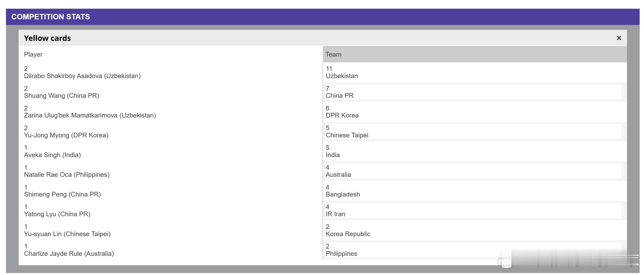Select Shimeng Peng (China PR) entry
This screenshot has height=275, width=644.
click(x=62, y=194)
